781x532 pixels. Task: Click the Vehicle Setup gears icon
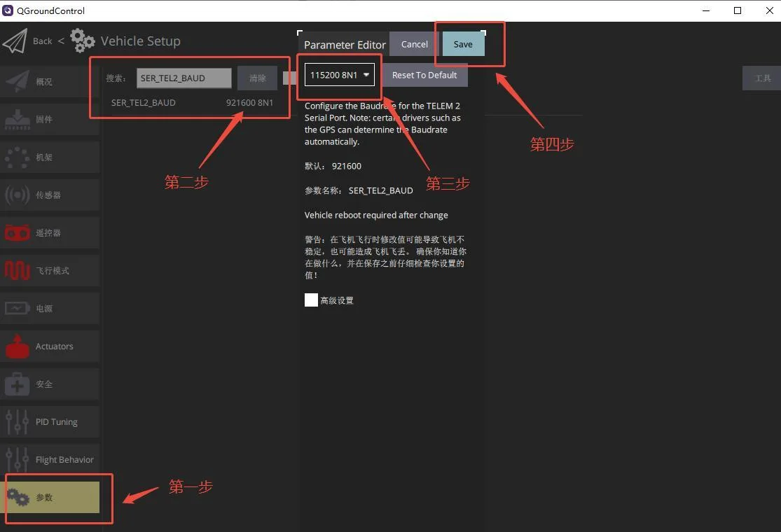[x=82, y=41]
